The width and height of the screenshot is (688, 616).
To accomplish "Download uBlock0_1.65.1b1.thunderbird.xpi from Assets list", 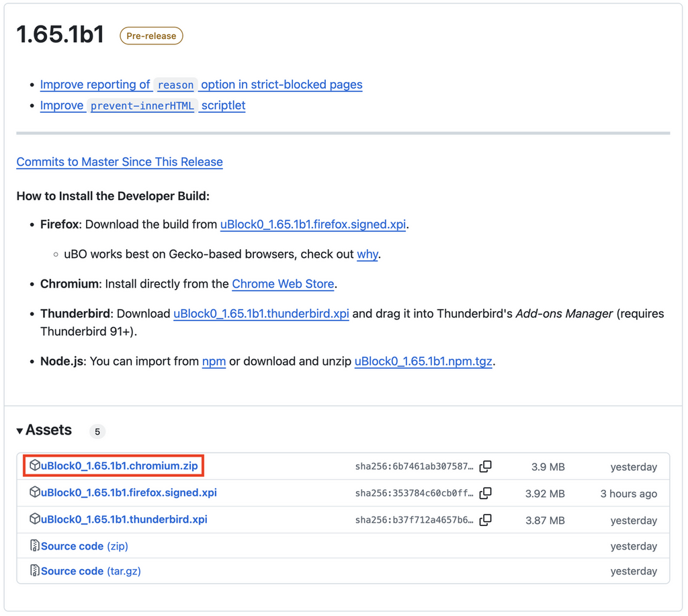I will [124, 519].
